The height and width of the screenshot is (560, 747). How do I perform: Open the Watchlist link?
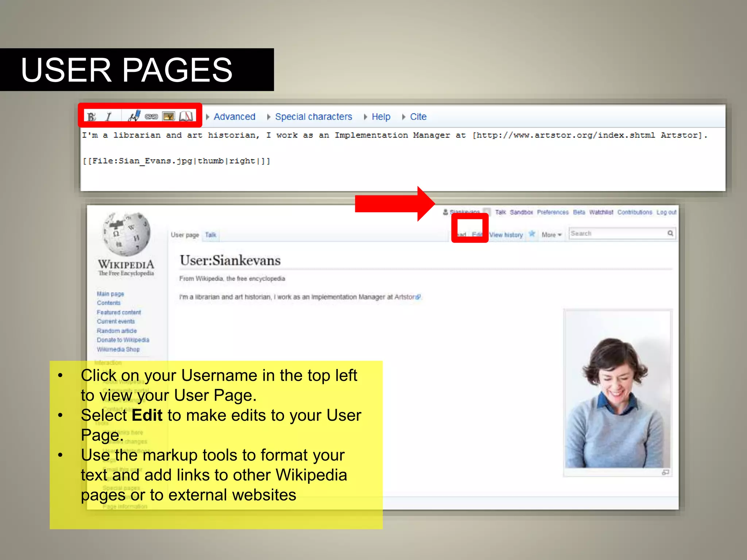(601, 212)
